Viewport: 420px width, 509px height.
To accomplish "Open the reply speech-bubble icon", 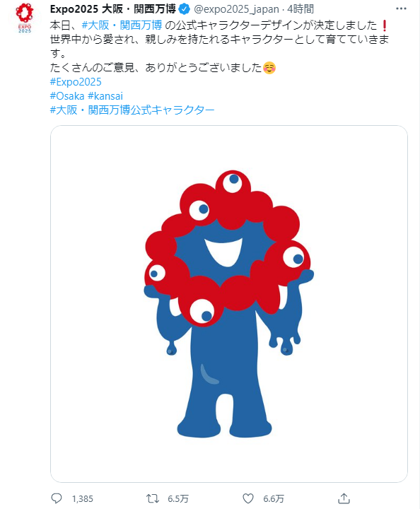I will pos(57,498).
